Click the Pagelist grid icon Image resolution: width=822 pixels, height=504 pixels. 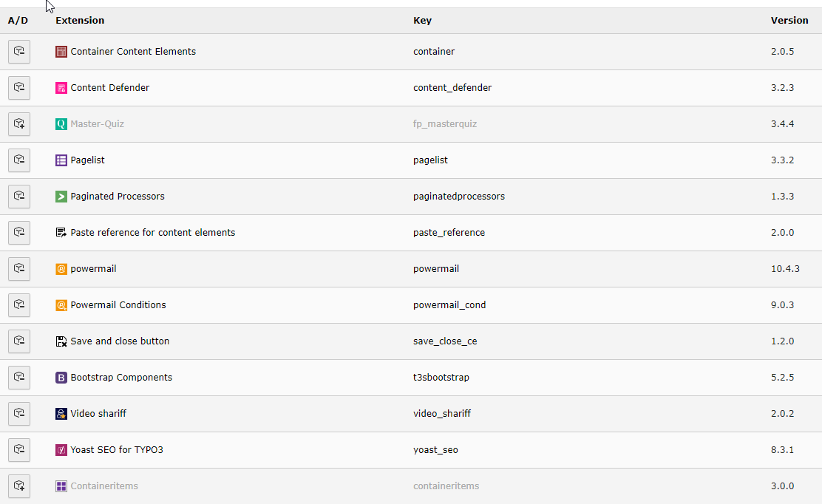[61, 160]
